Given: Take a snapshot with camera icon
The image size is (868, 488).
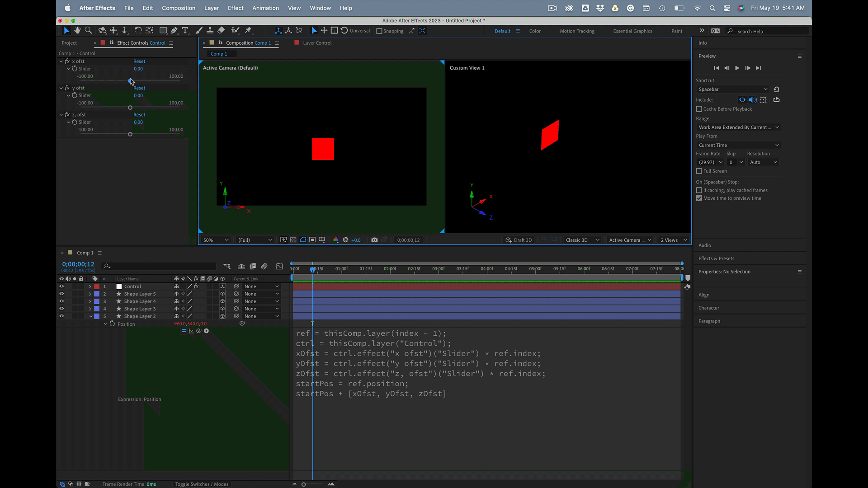Looking at the screenshot, I should coord(374,240).
